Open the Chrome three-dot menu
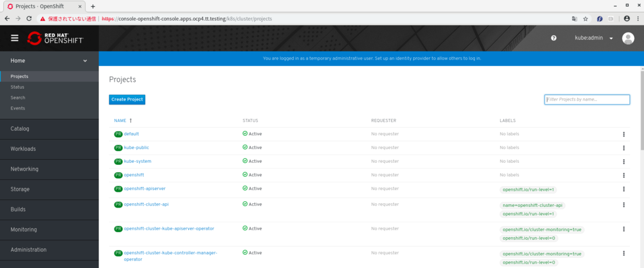The image size is (644, 268). 638,18
